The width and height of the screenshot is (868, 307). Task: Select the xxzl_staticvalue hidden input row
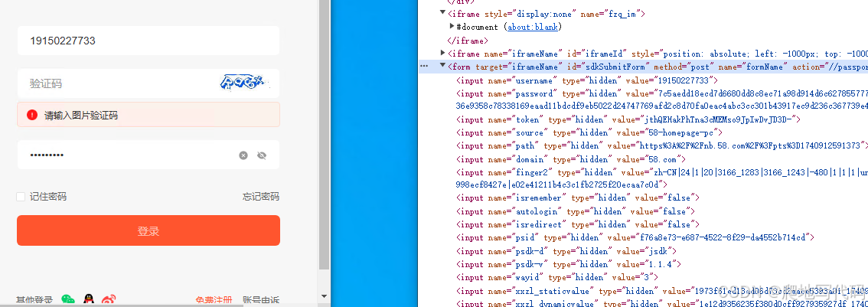pyautogui.click(x=661, y=291)
